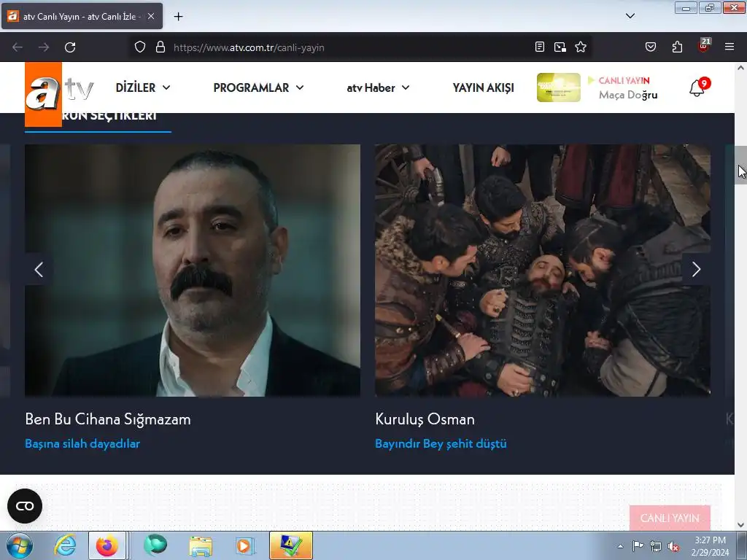Open the muted volume tray icon
747x560 pixels.
point(673,546)
